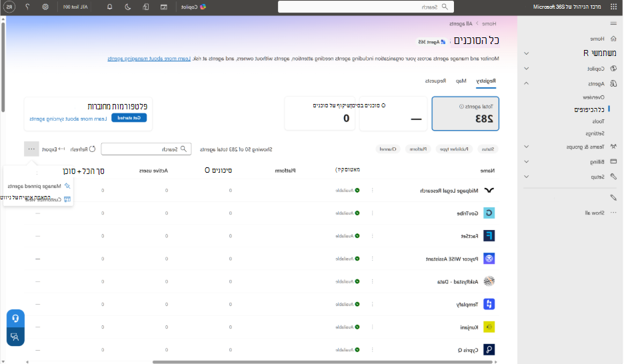Screen dimensions: 624x364
Task: Click the Billing card icon in navigation
Action: (613, 161)
